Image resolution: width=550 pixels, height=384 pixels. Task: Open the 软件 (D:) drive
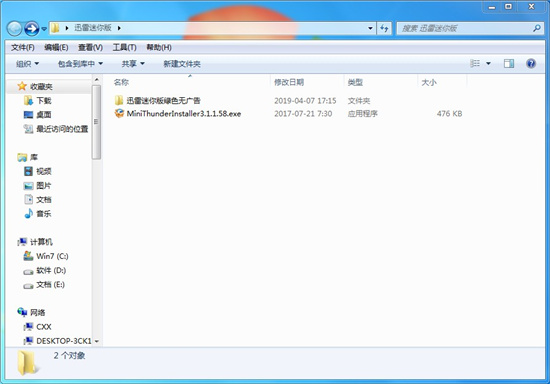[51, 270]
